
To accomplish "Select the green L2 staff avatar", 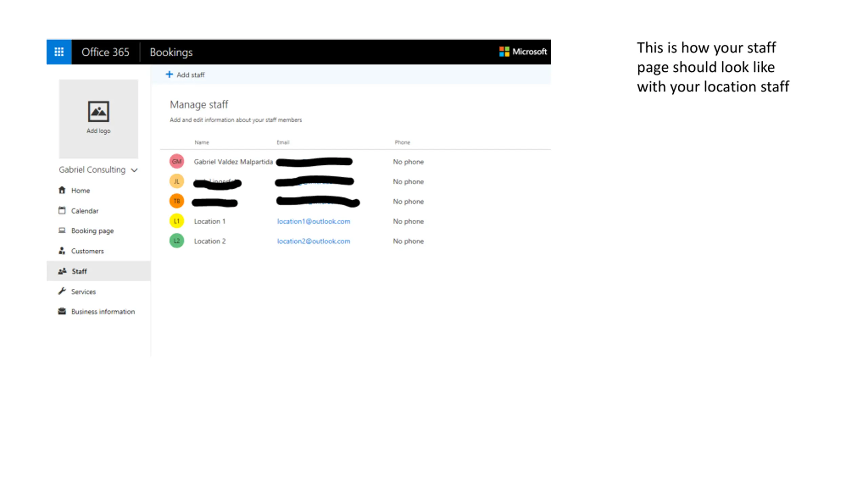I will click(177, 241).
